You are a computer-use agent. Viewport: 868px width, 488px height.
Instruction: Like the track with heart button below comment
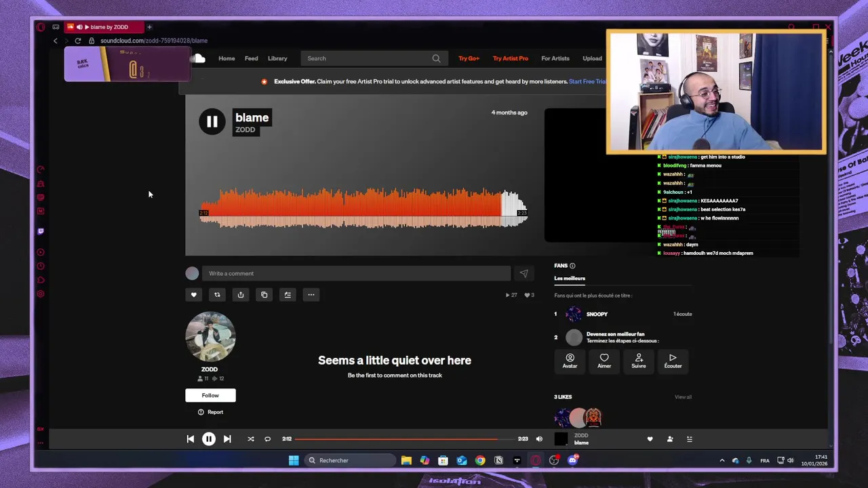coord(193,295)
